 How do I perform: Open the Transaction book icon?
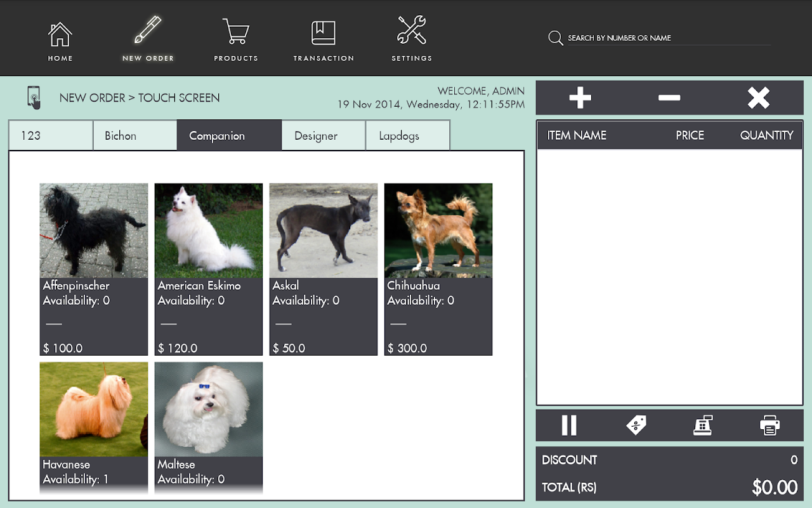[323, 33]
